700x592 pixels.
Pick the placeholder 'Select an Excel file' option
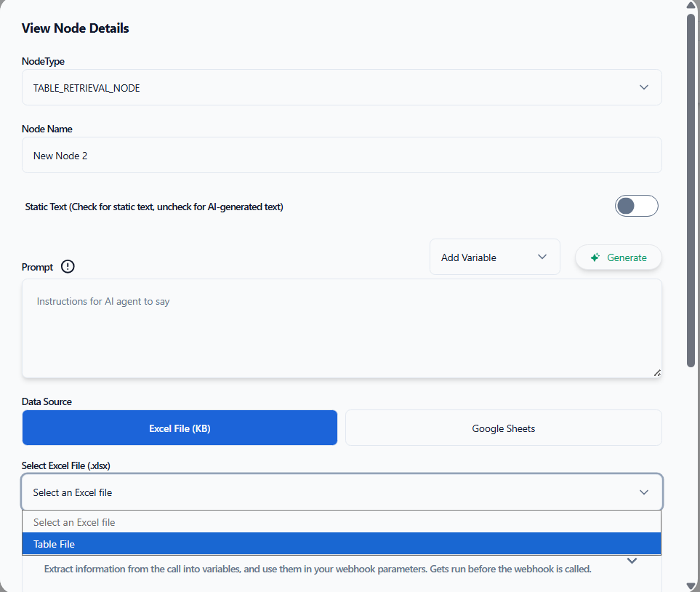tap(342, 522)
